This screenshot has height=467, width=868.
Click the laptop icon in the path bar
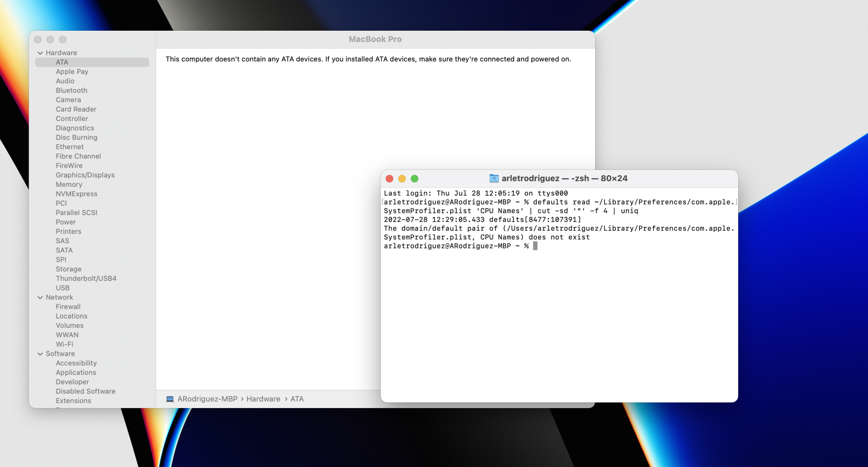tap(170, 399)
